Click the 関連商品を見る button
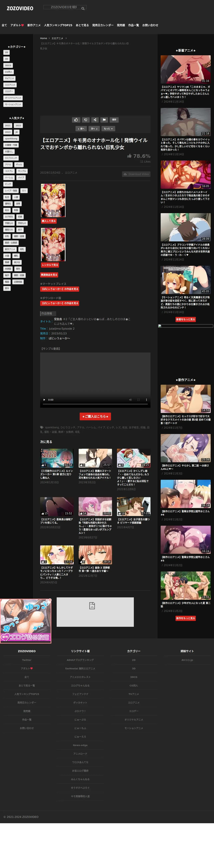Image resolution: width=214 pixels, height=868 pixels. click(x=49, y=275)
